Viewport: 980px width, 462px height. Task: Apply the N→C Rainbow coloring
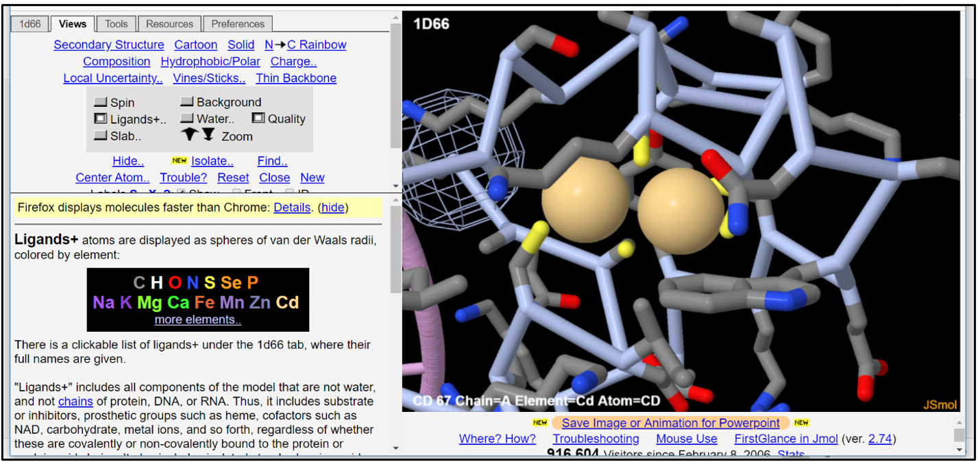pos(306,45)
